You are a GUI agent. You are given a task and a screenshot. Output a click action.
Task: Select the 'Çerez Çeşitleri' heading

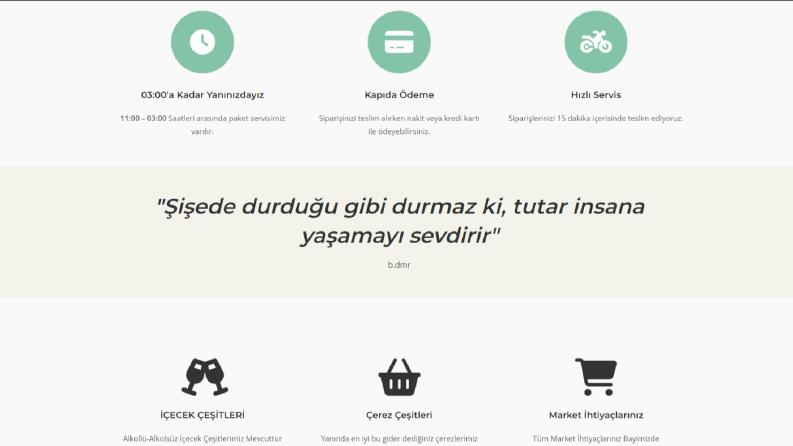tap(399, 415)
